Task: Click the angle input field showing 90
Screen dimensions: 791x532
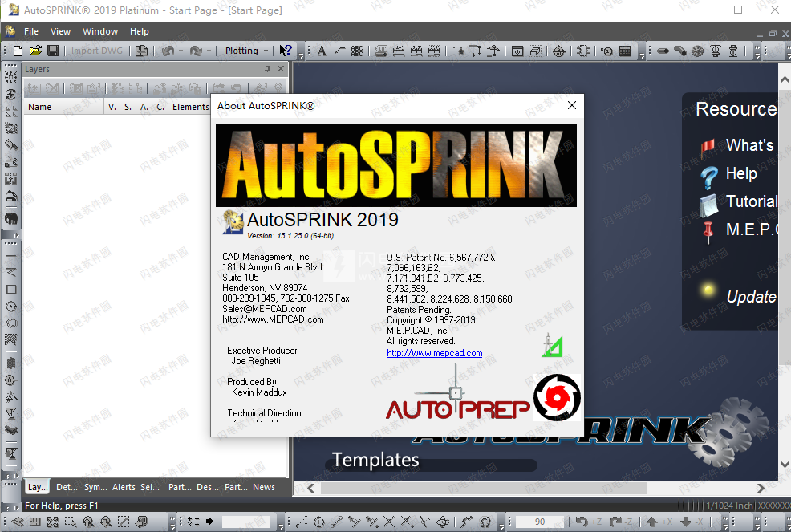Action: 540,522
